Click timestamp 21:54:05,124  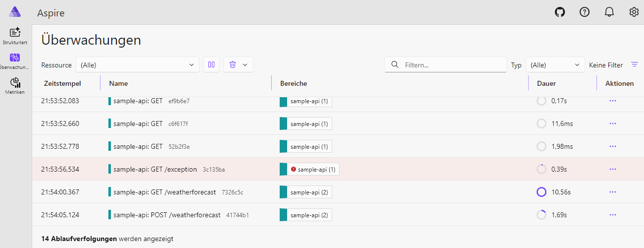pos(60,215)
